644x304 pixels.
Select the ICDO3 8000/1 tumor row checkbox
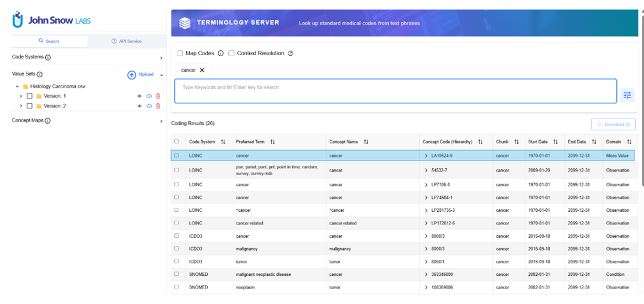click(176, 262)
